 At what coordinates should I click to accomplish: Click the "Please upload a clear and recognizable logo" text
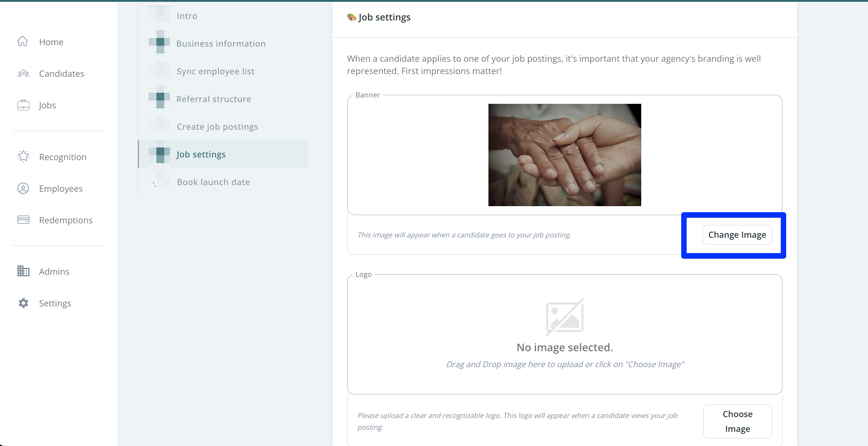click(517, 421)
